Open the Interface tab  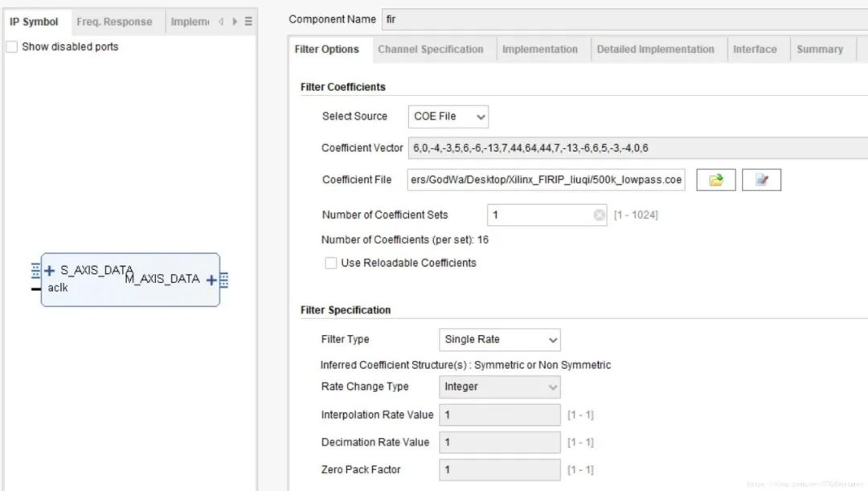point(755,49)
